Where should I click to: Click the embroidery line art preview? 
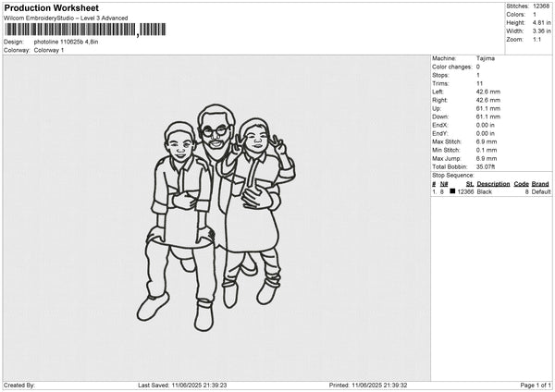click(x=216, y=217)
